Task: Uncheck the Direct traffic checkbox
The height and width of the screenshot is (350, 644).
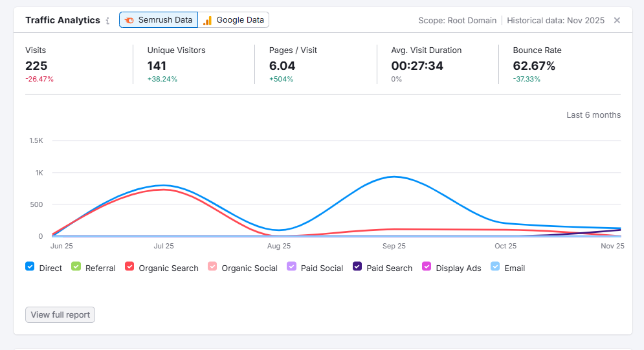Action: (x=30, y=267)
